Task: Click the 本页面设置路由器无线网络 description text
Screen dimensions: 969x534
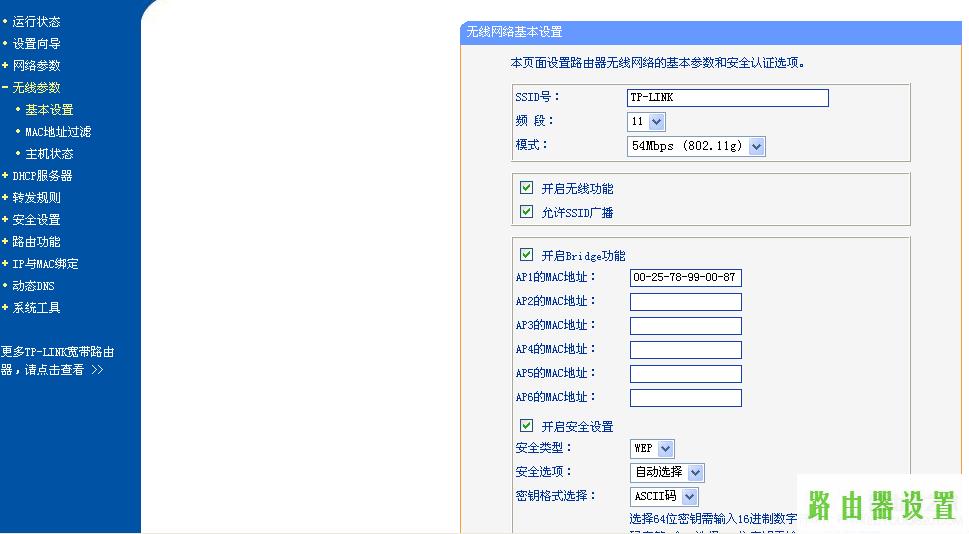Action: [x=658, y=63]
